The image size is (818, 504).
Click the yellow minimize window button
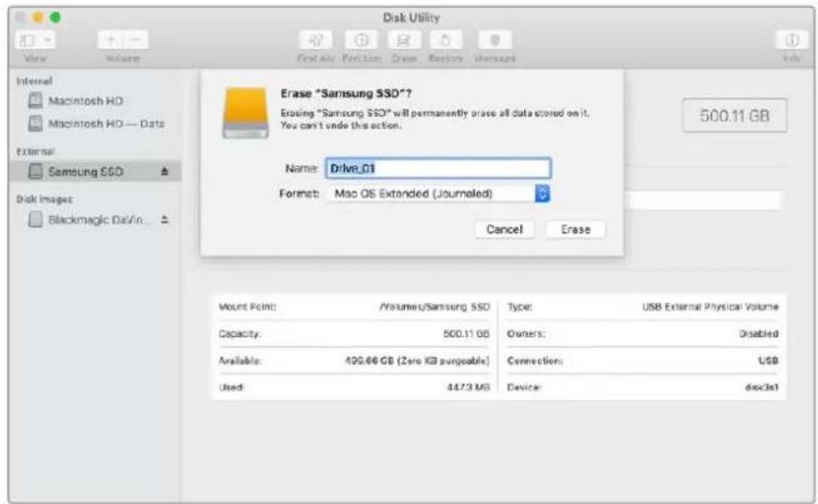click(38, 18)
